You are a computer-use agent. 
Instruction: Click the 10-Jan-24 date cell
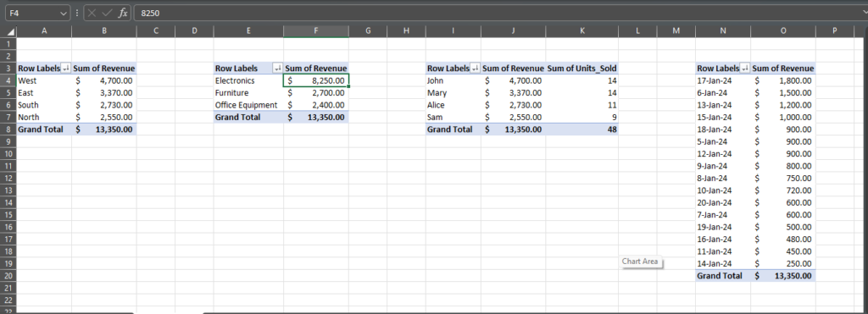click(723, 190)
